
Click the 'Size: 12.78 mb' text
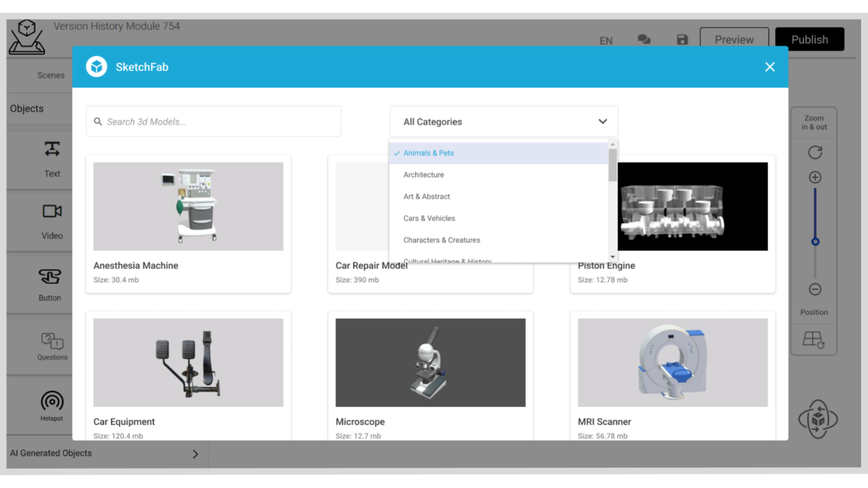602,280
